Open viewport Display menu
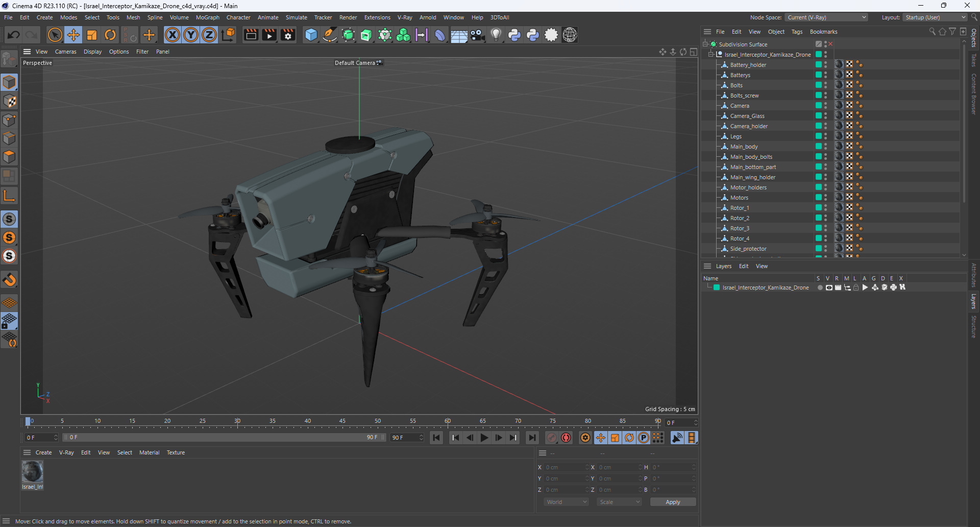The image size is (980, 527). click(x=92, y=52)
